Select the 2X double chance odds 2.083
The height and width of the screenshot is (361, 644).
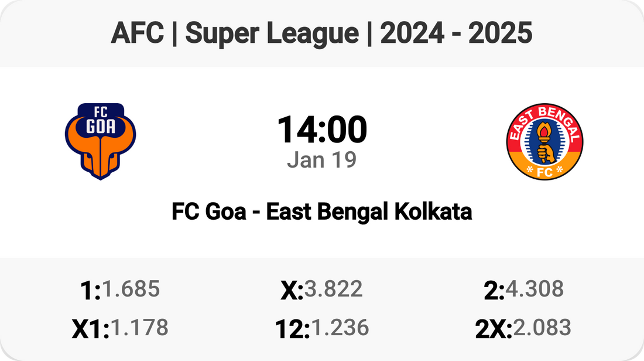542,328
